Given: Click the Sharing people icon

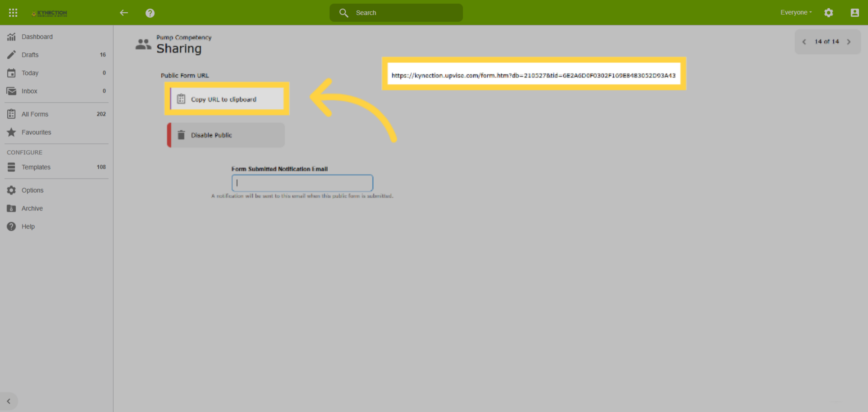Looking at the screenshot, I should point(143,45).
